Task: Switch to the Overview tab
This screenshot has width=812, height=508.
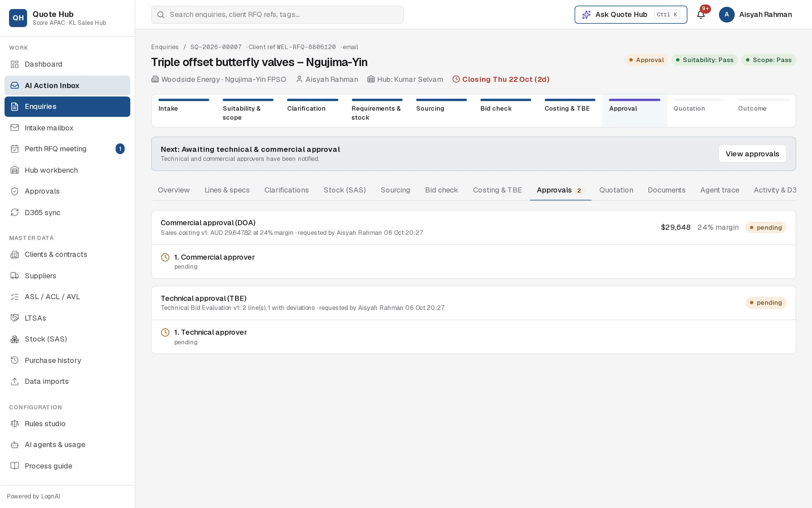Action: click(174, 190)
